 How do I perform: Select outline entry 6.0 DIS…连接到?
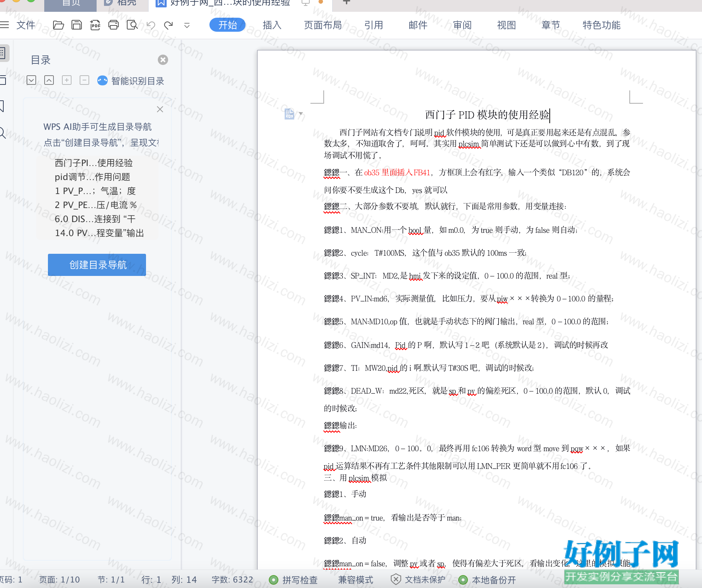click(x=95, y=219)
